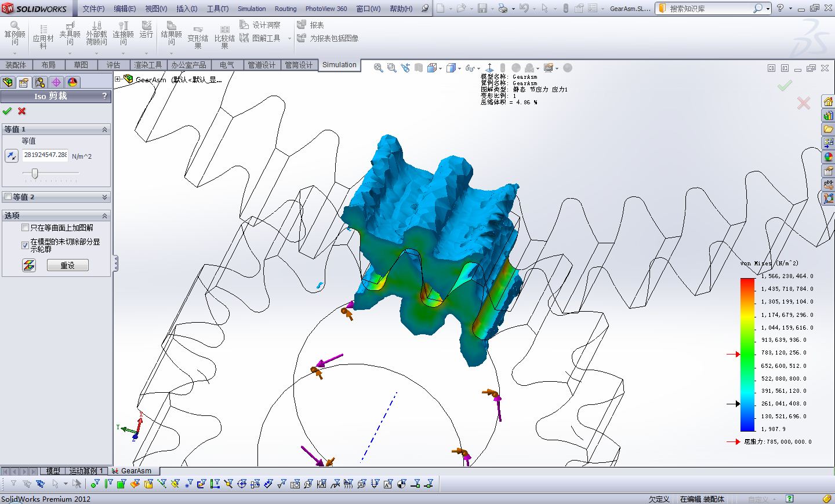Open the Display Style dropdown arrow

[460, 68]
